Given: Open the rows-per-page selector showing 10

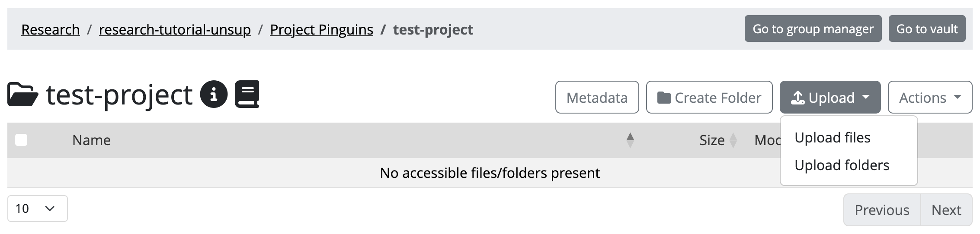Looking at the screenshot, I should click(x=37, y=209).
